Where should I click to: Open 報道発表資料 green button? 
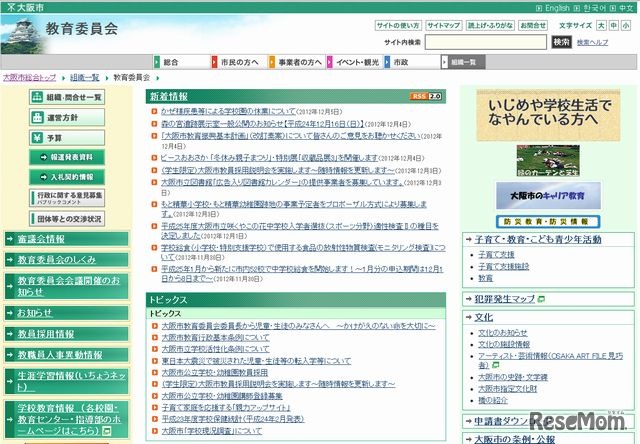pyautogui.click(x=67, y=157)
